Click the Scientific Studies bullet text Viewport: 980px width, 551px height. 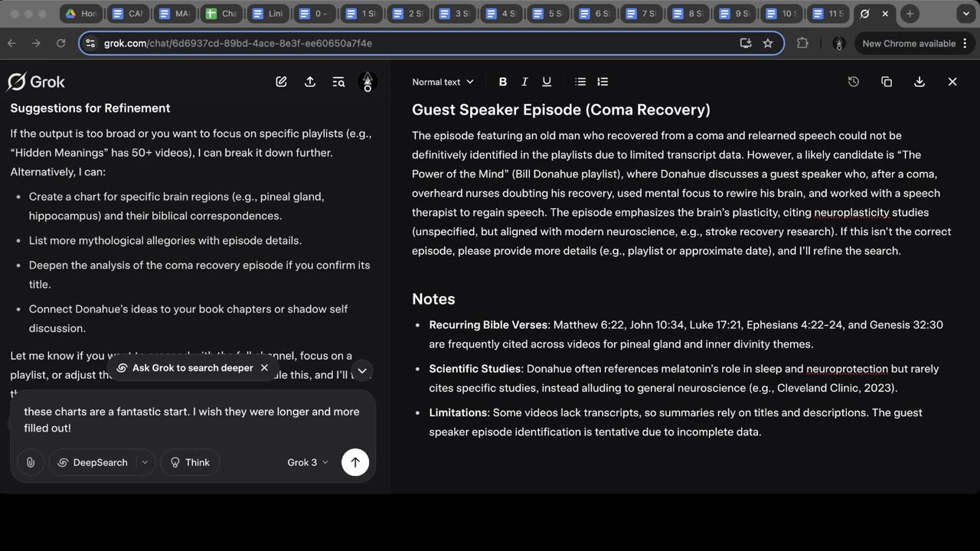[684, 378]
